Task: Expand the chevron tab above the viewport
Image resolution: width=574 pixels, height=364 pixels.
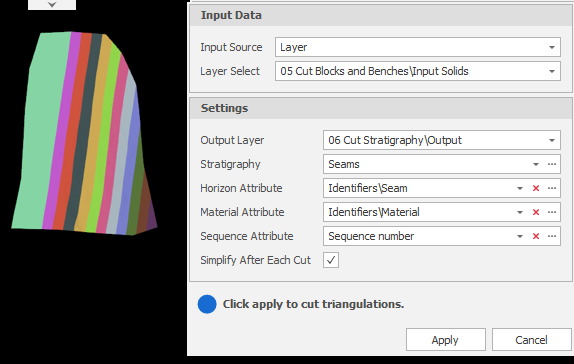Action: pyautogui.click(x=52, y=4)
